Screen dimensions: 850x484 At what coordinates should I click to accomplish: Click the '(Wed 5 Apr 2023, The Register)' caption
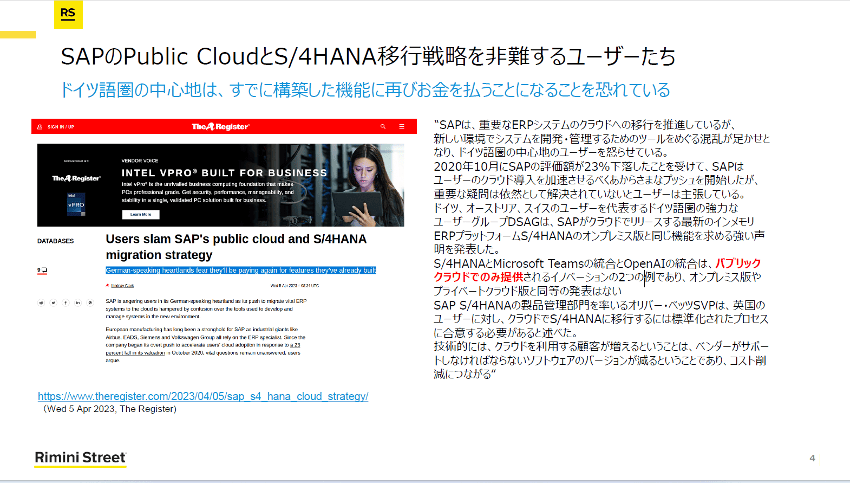(x=110, y=409)
